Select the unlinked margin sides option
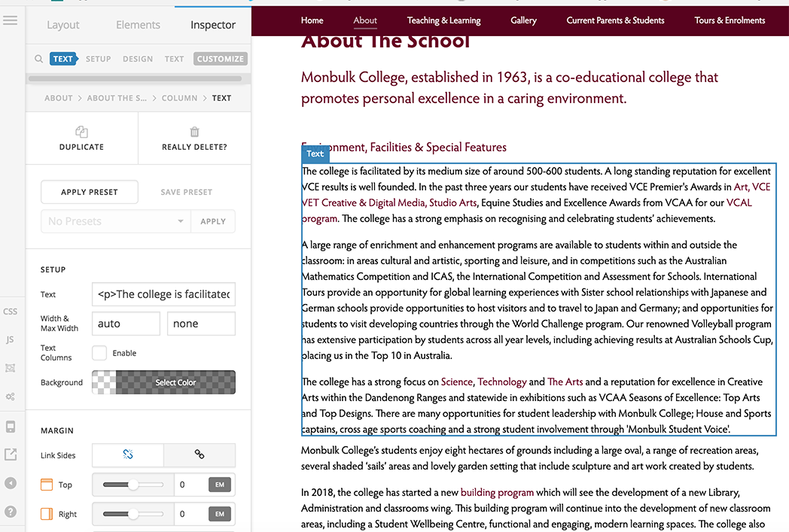Image resolution: width=789 pixels, height=532 pixels. (128, 454)
